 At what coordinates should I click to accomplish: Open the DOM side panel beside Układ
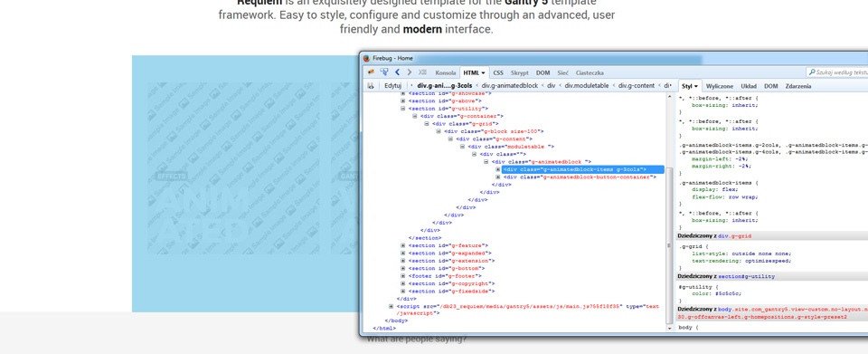click(x=770, y=86)
